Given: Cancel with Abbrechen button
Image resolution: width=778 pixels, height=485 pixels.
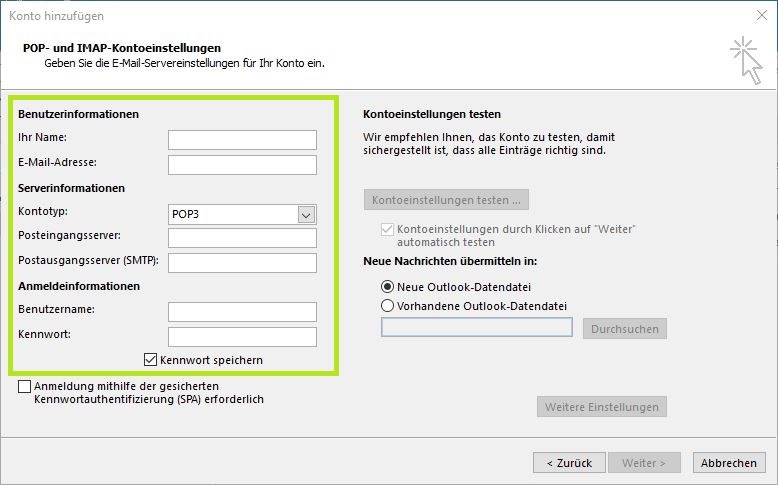Looking at the screenshot, I should pos(729,463).
